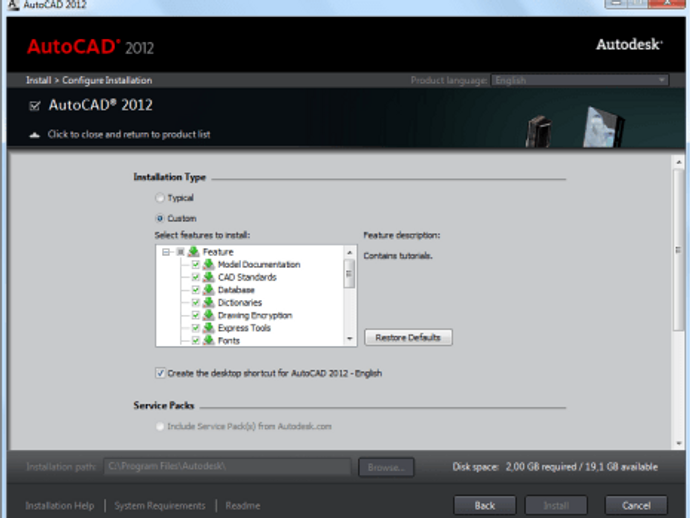
Task: Select Include Service Pack(s) from Autodesk.com
Action: 160,426
